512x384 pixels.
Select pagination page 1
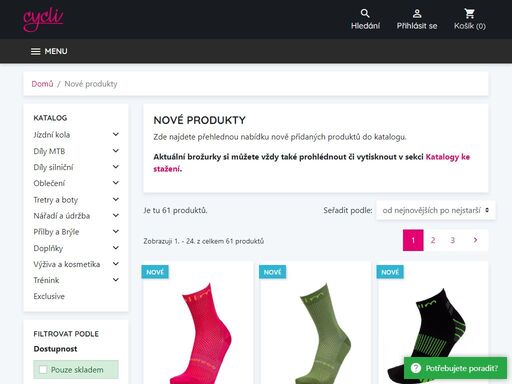tap(413, 240)
